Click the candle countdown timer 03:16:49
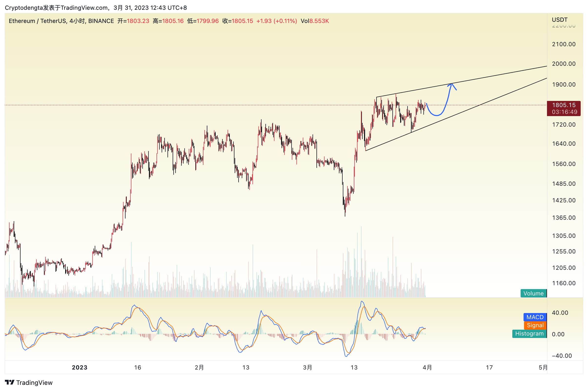This screenshot has height=391, width=588. (x=564, y=112)
